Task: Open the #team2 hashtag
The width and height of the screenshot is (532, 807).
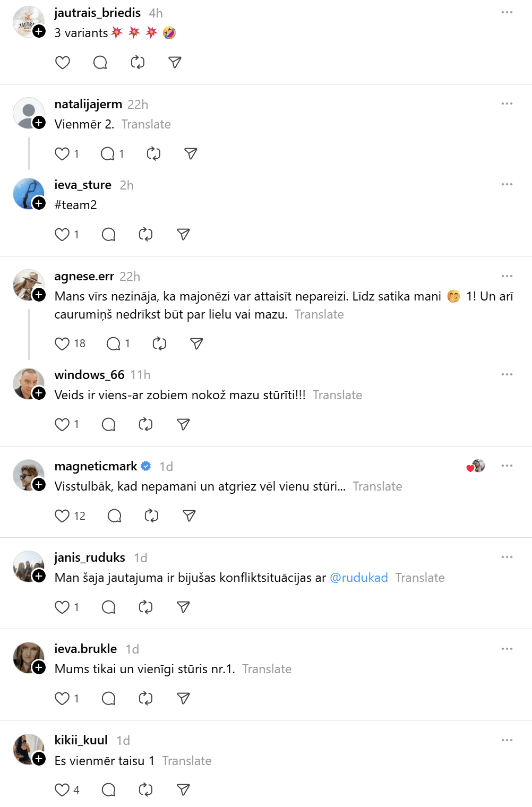Action: click(76, 205)
